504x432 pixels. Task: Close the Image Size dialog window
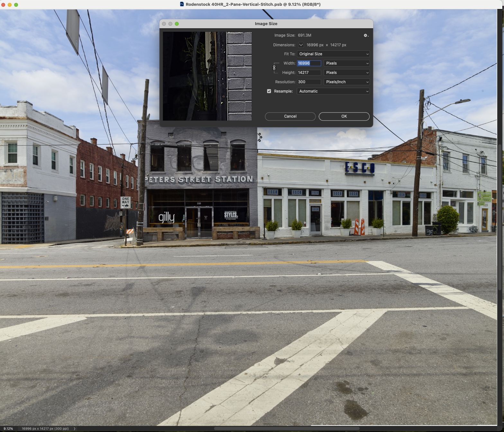[164, 24]
